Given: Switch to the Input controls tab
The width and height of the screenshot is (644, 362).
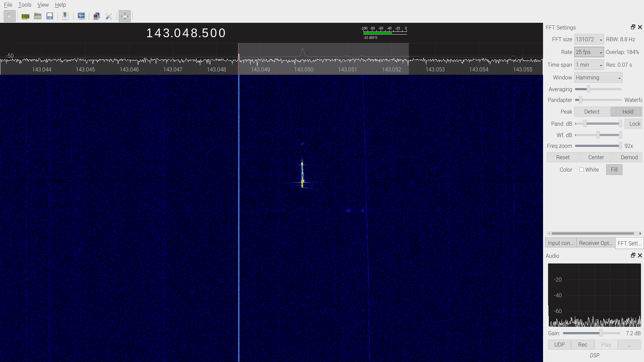Looking at the screenshot, I should (560, 243).
